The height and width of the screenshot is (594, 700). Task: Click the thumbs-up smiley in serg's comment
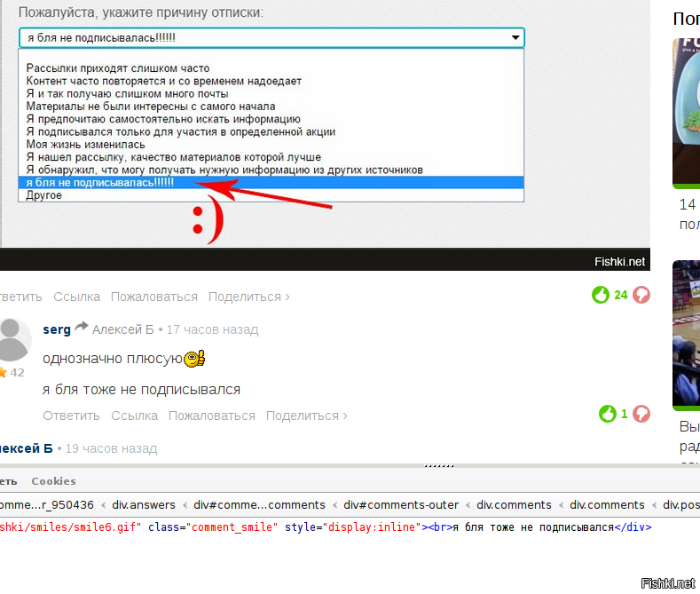point(194,359)
